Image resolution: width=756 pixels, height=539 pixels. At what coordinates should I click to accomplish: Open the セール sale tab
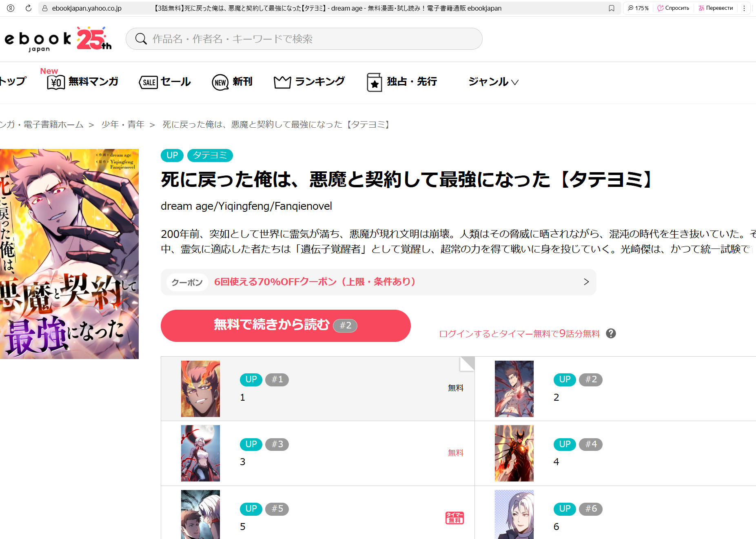pos(165,82)
